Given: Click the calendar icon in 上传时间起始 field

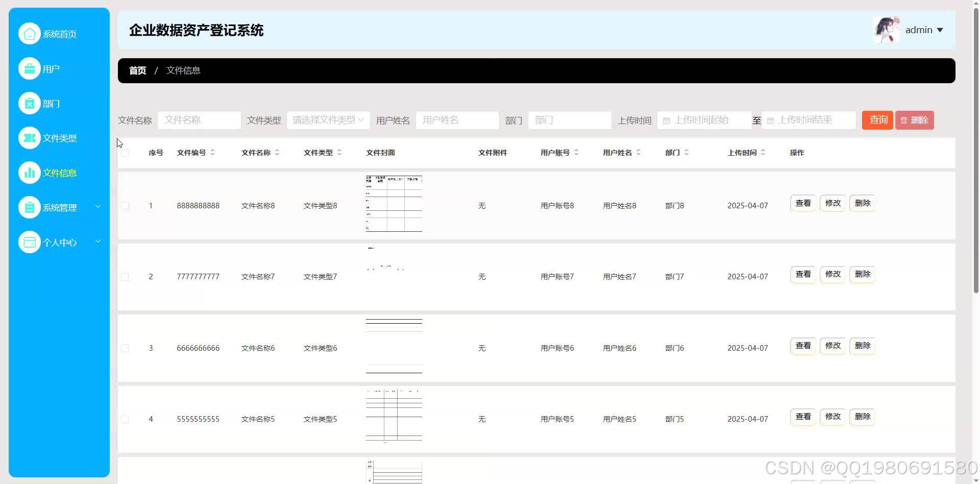Looking at the screenshot, I should click(667, 120).
